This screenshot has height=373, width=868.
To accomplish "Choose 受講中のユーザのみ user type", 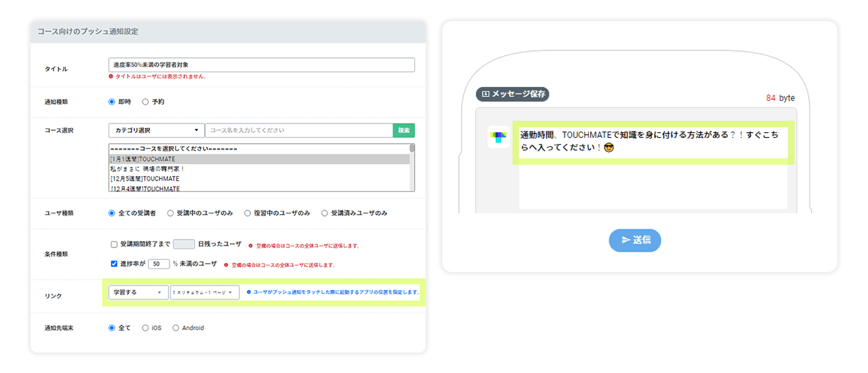I will click(x=170, y=213).
